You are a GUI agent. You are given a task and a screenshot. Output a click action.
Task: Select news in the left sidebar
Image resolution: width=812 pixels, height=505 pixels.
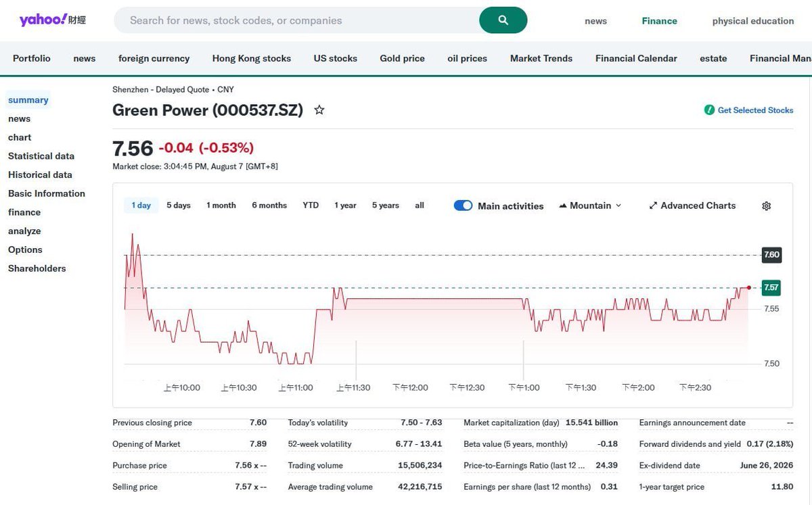19,118
